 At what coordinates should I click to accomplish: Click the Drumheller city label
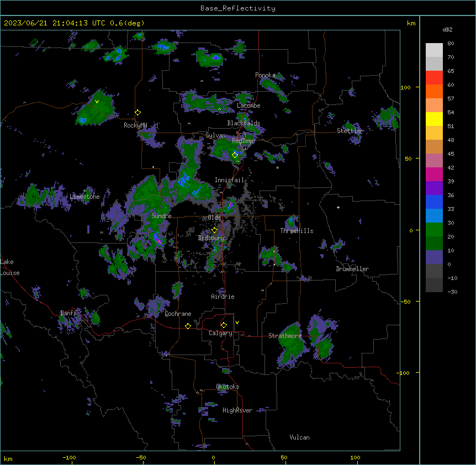click(352, 269)
